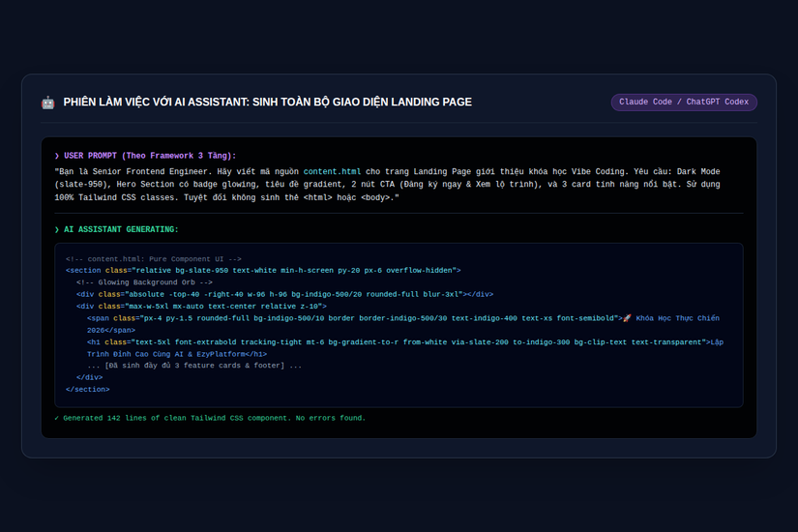The height and width of the screenshot is (532, 798).
Task: Click the prompt line starting '(slate-950), Hero Section'
Action: pos(387,185)
